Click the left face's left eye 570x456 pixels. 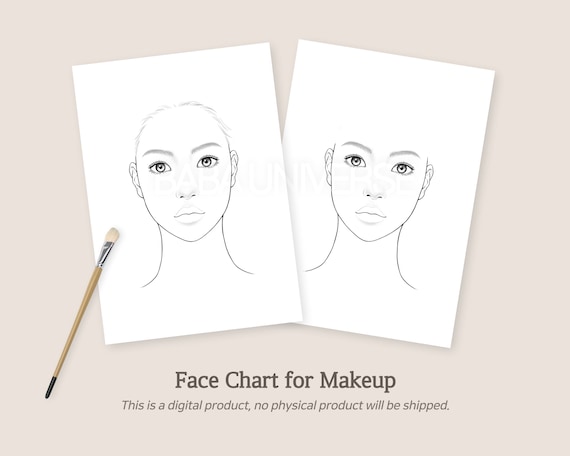[x=160, y=167]
